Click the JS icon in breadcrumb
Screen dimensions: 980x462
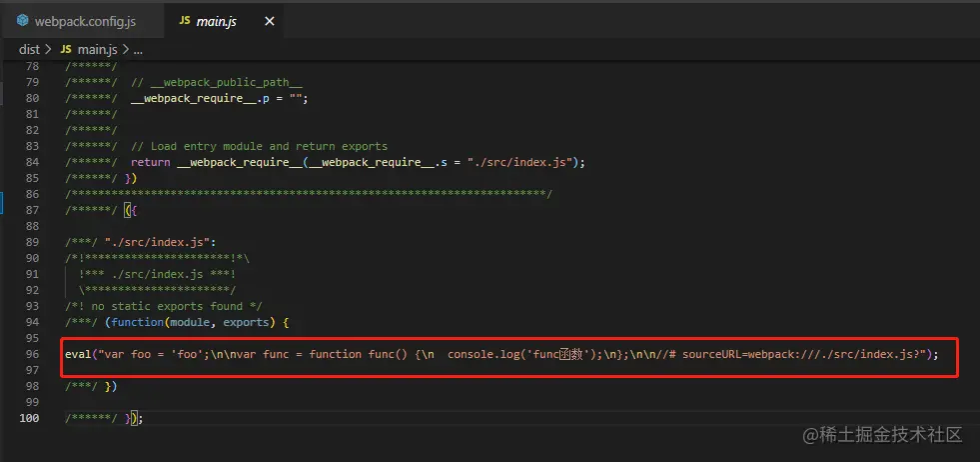66,49
